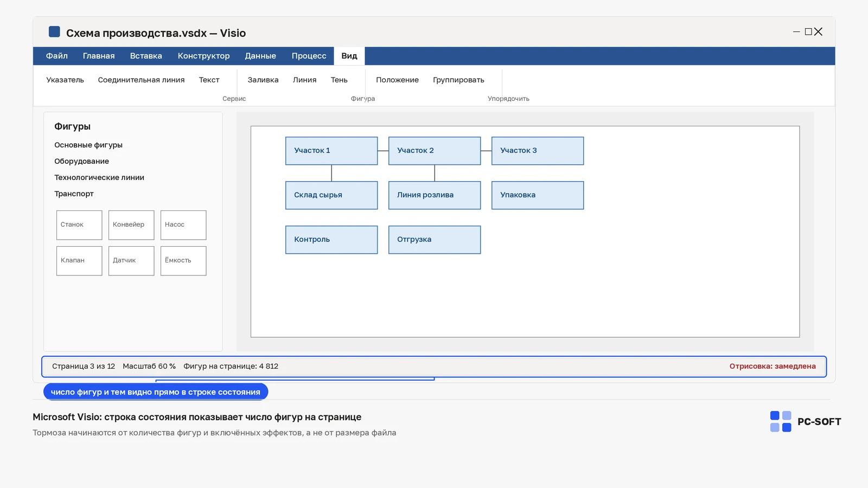
Task: Pick the Конвейер shape in the stencil
Action: tap(131, 225)
